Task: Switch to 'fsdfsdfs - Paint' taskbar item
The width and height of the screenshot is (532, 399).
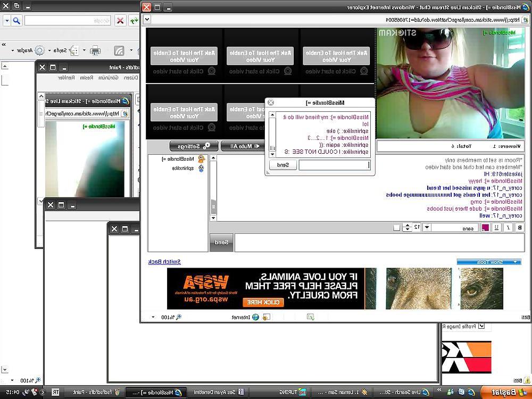Action: (93, 392)
